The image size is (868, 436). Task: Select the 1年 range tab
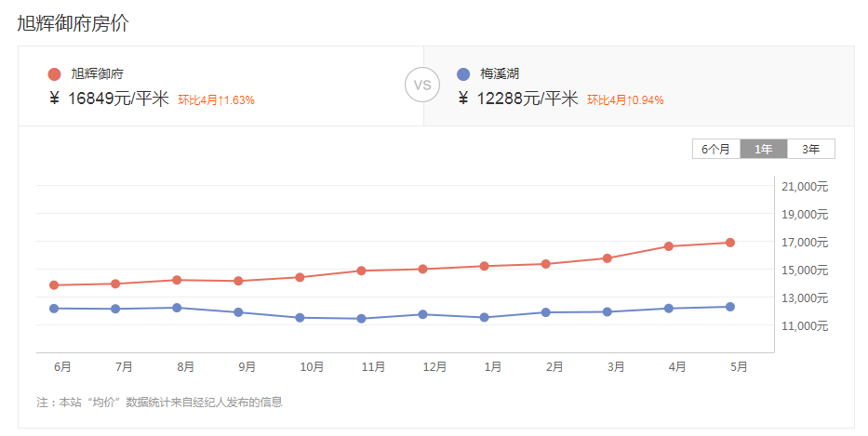pyautogui.click(x=764, y=149)
